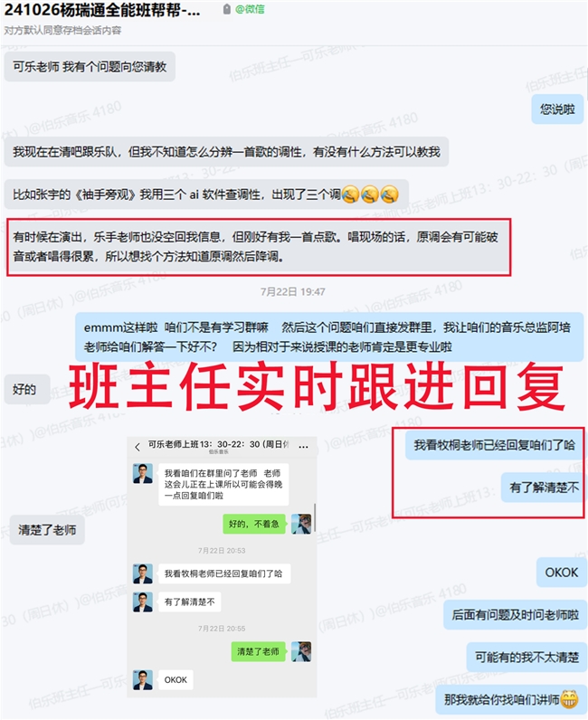This screenshot has height=720, width=588.
Task: Click the grey 清楚了老师 bubble on left
Action: pyautogui.click(x=47, y=530)
